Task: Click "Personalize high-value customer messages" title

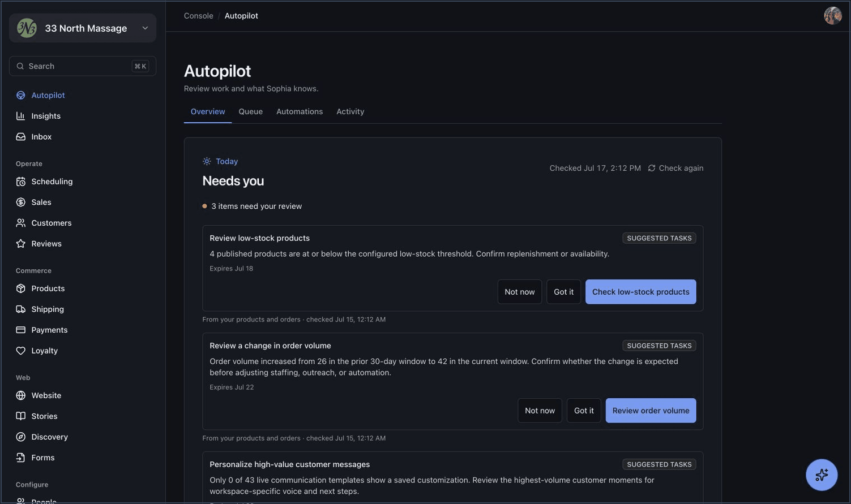Action: pos(289,464)
